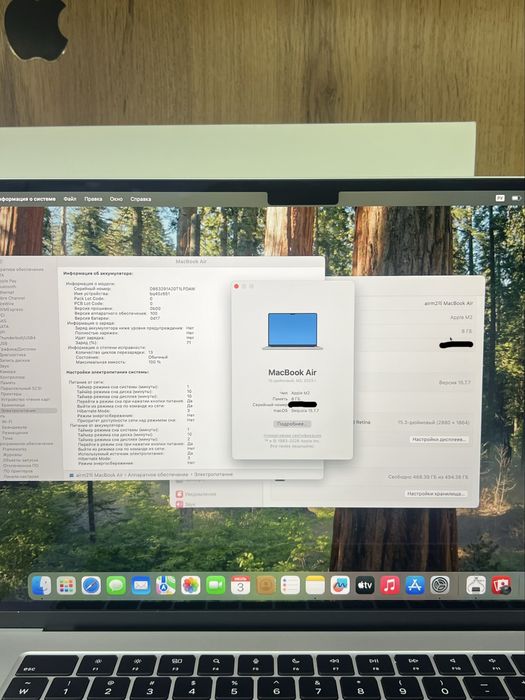The width and height of the screenshot is (525, 700).
Task: Open the Файл menu
Action: pos(70,199)
